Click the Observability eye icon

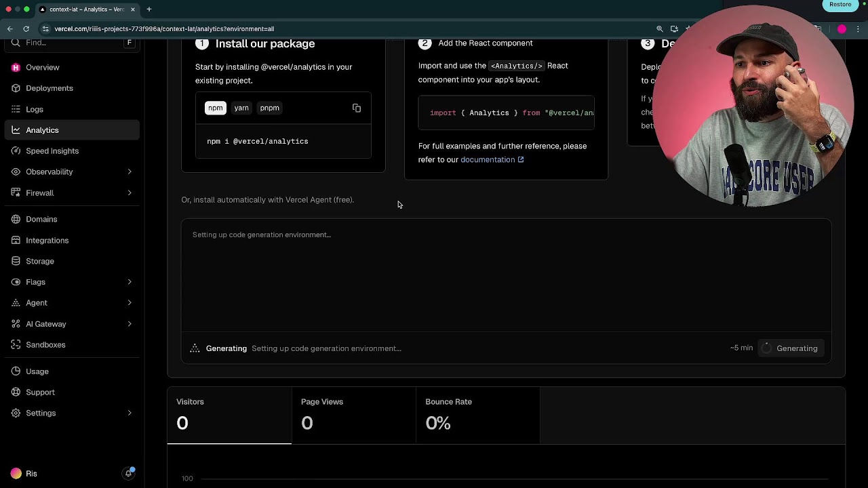click(16, 172)
